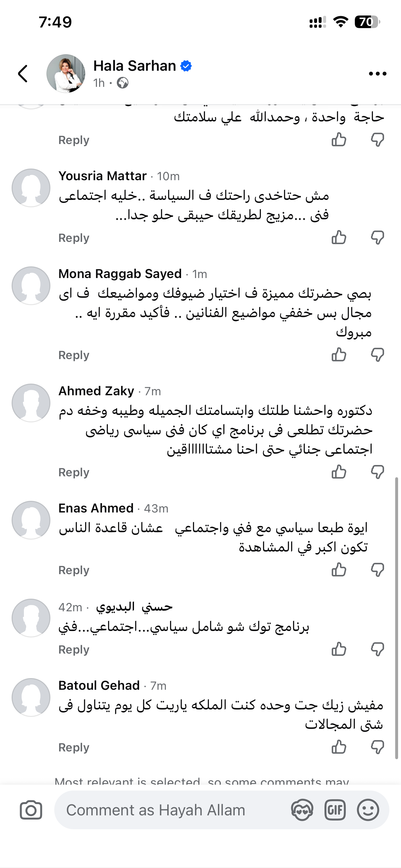The width and height of the screenshot is (401, 868).
Task: Open the emoji picker
Action: point(368,810)
